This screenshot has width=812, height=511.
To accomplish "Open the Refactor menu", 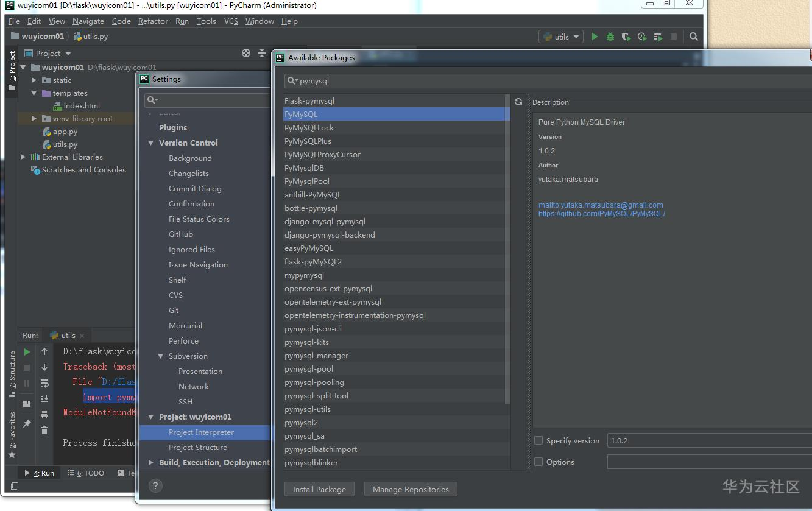I will 153,21.
